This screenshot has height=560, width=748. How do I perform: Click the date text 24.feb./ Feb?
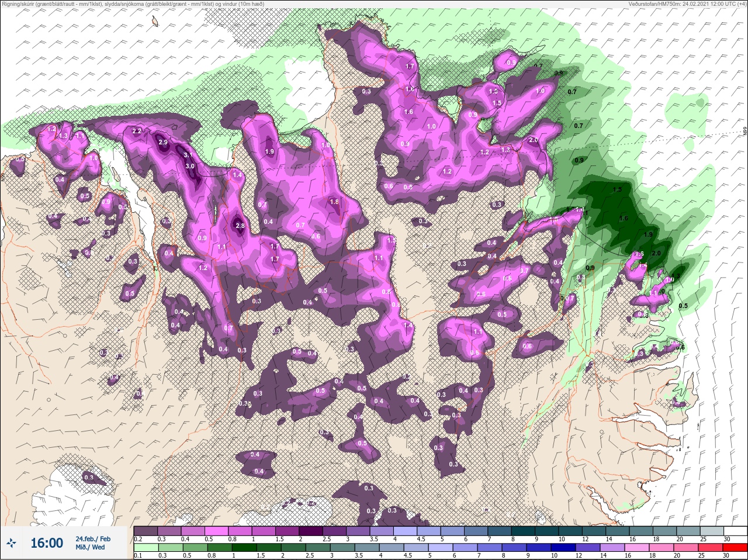click(93, 538)
